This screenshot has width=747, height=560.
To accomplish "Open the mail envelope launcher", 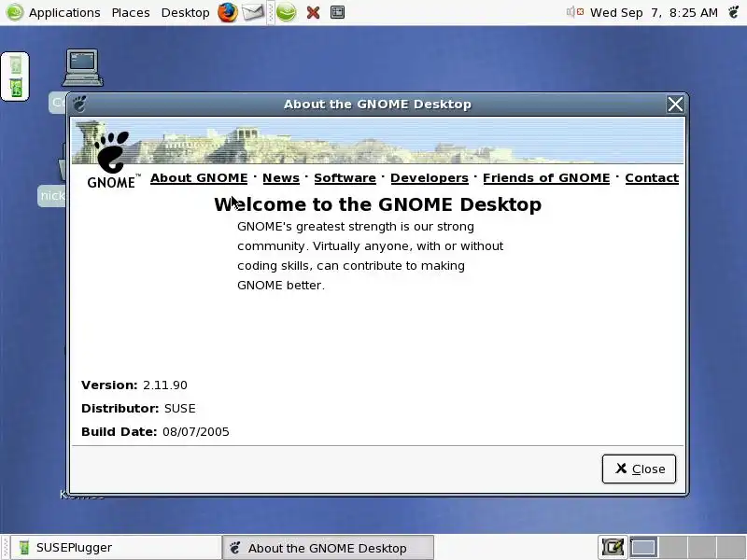I will point(252,12).
